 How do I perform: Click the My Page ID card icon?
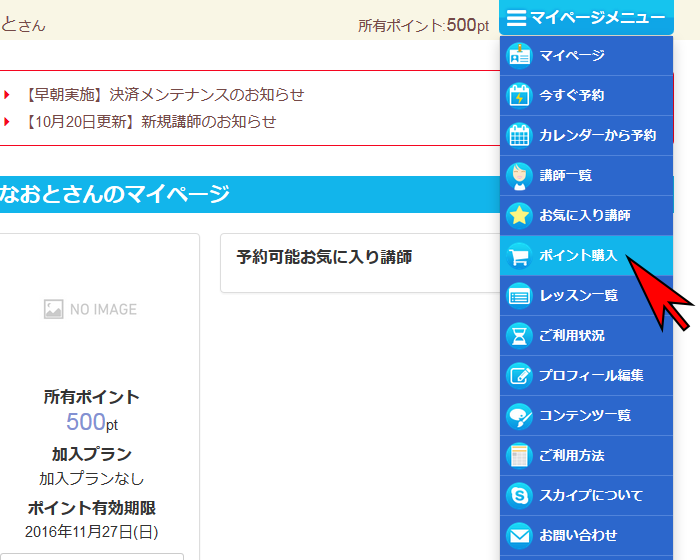click(x=519, y=55)
